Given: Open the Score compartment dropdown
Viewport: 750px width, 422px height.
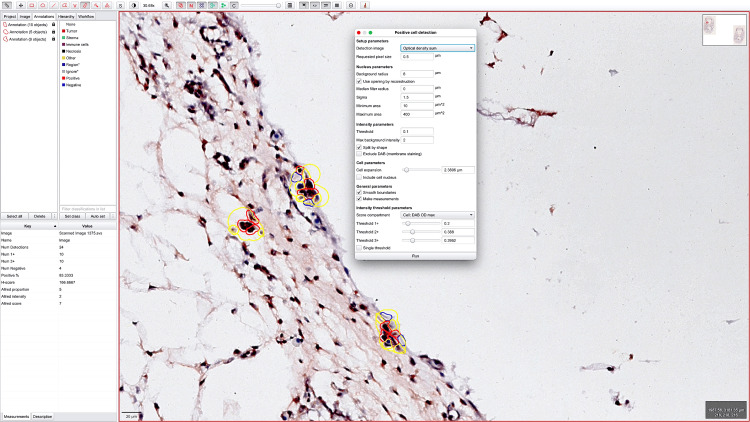Looking at the screenshot, I should pyautogui.click(x=437, y=215).
